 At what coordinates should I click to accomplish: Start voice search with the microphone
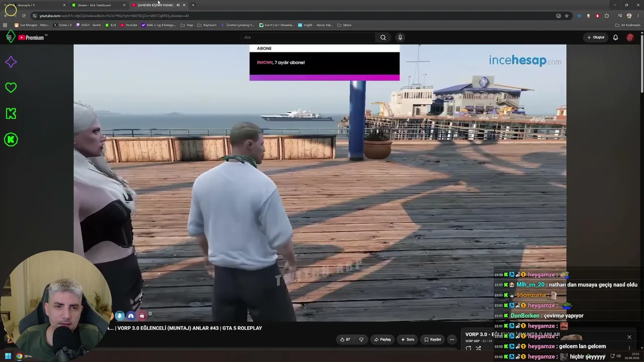tap(400, 37)
